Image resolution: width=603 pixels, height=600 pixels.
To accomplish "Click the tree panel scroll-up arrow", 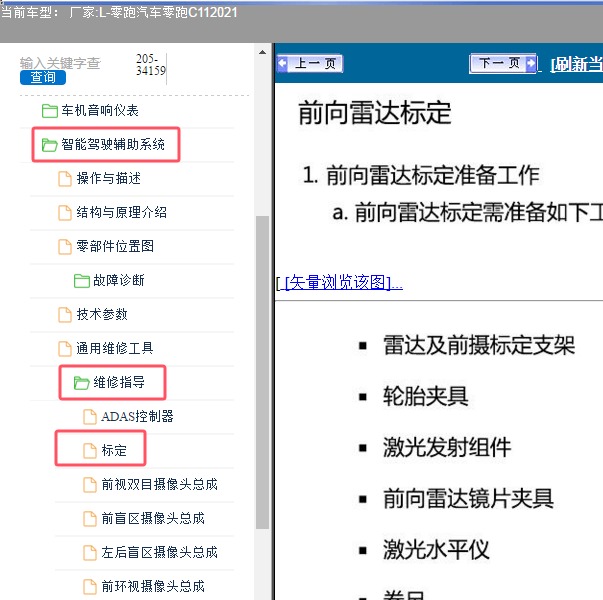I will (262, 52).
